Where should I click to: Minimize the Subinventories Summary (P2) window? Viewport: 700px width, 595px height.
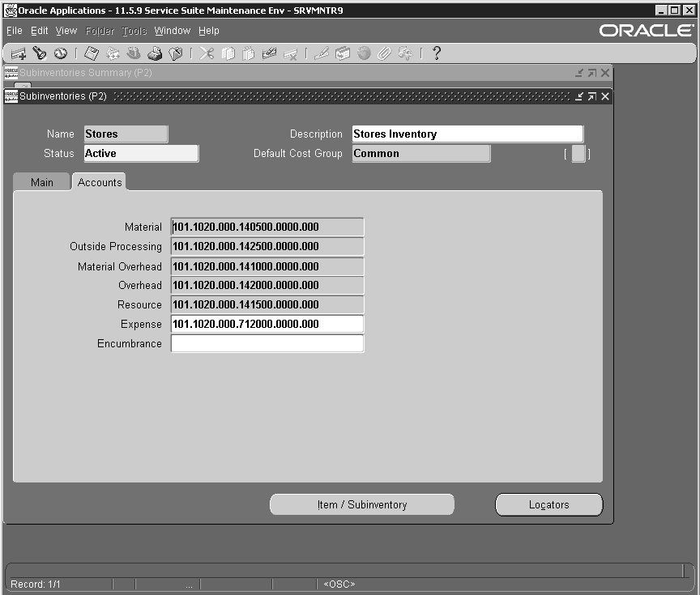click(579, 73)
